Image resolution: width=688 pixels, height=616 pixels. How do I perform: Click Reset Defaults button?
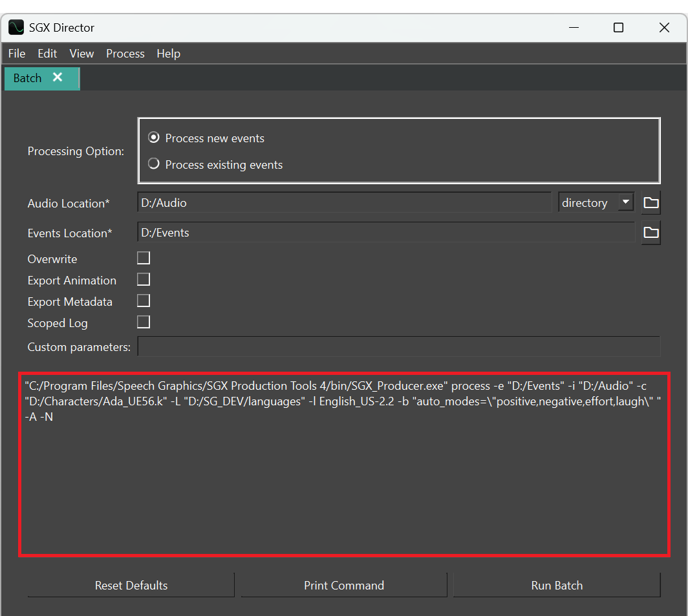tap(131, 585)
